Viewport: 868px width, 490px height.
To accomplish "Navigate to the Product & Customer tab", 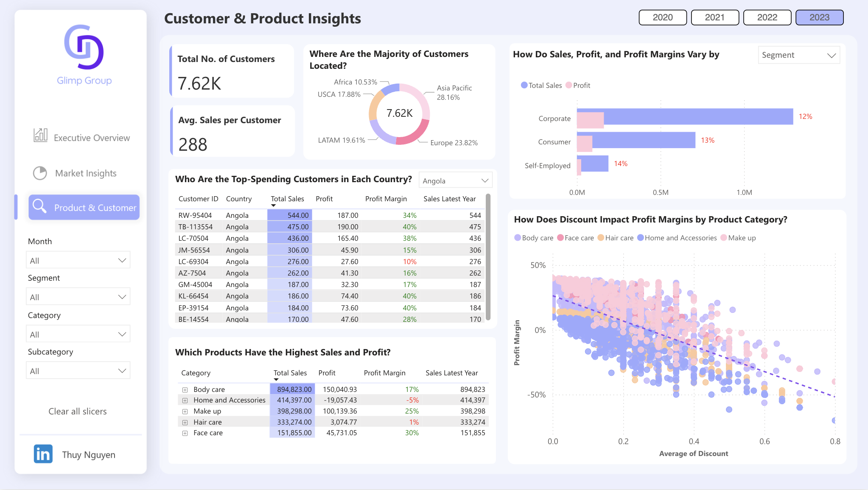I will 84,207.
